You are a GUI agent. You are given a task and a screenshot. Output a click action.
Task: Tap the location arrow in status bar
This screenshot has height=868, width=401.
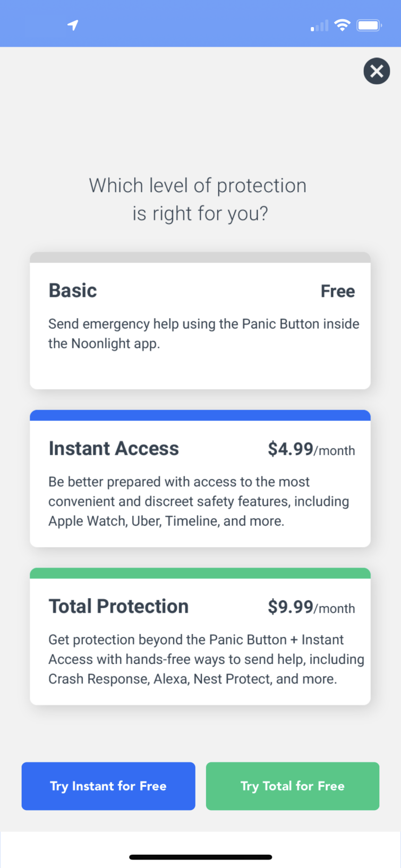73,25
